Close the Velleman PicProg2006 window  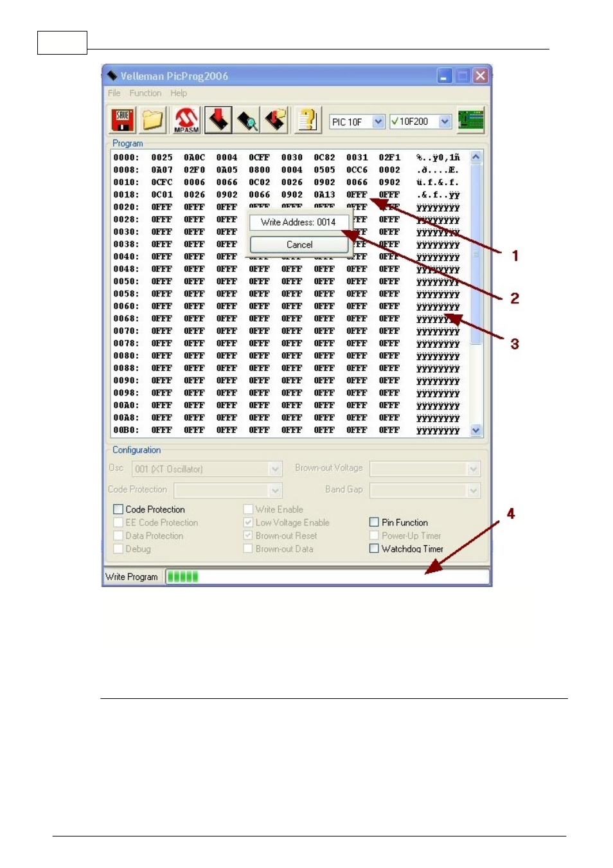[x=481, y=76]
